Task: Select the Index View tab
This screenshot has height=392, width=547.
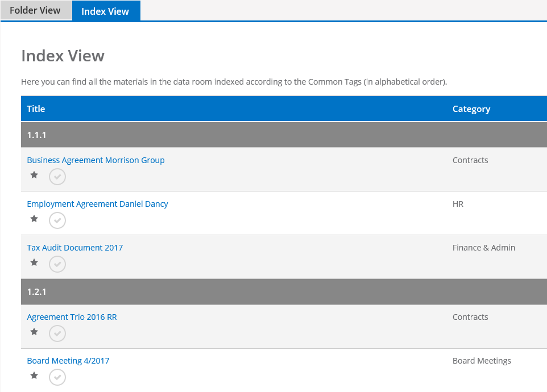Action: [x=105, y=11]
